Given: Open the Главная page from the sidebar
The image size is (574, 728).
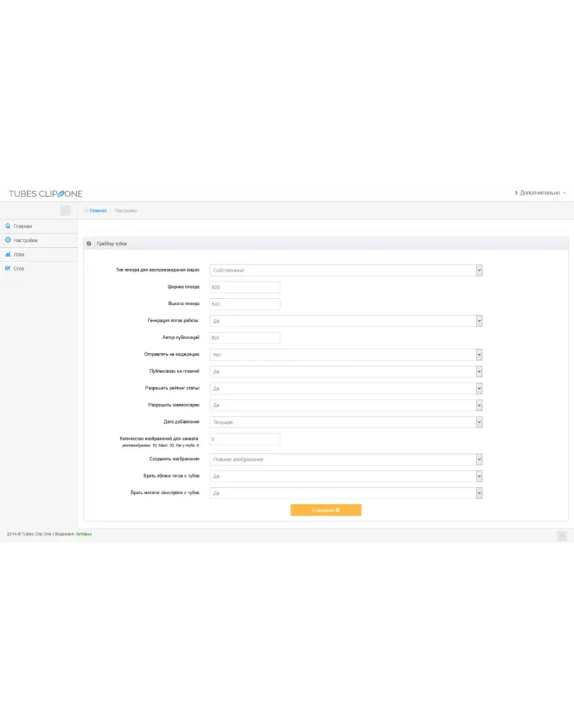Looking at the screenshot, I should click(x=23, y=226).
